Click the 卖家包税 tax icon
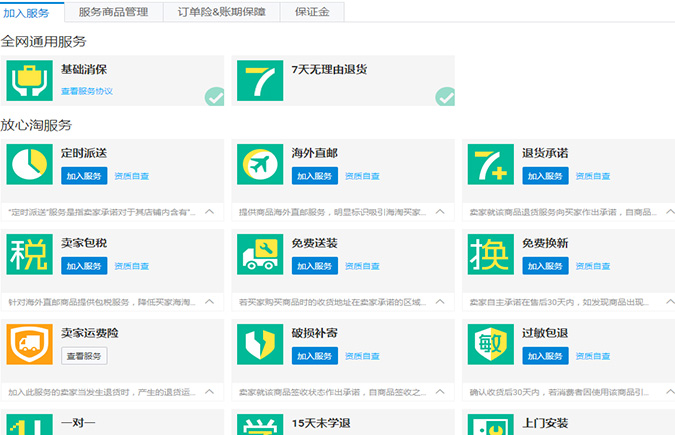The image size is (675, 435). pyautogui.click(x=29, y=254)
